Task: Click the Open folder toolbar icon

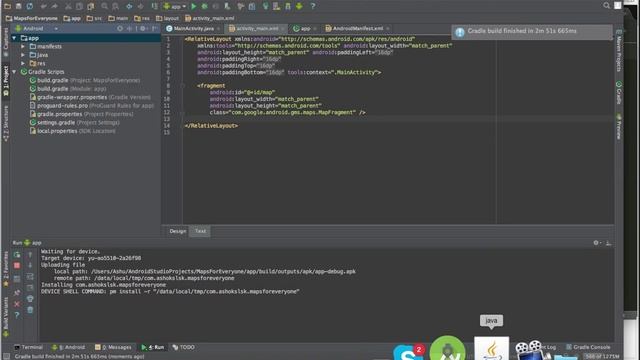Action: click(7, 6)
